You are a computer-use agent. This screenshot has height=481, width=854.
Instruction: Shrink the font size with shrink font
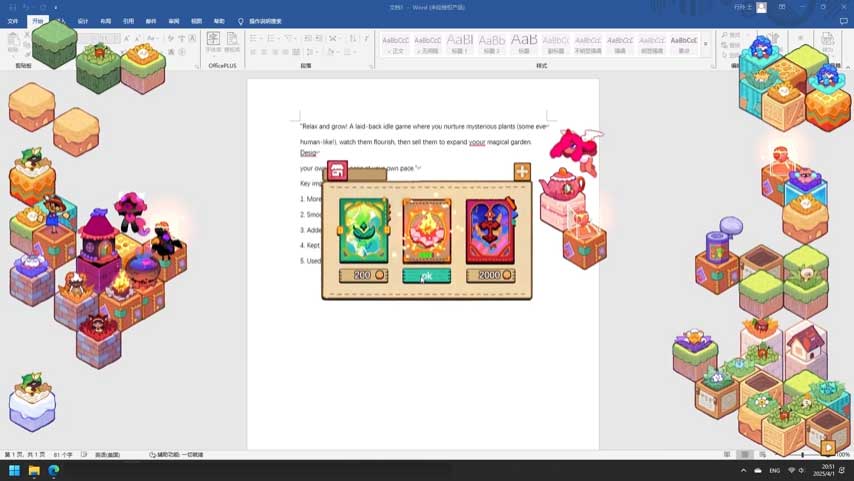[x=137, y=39]
